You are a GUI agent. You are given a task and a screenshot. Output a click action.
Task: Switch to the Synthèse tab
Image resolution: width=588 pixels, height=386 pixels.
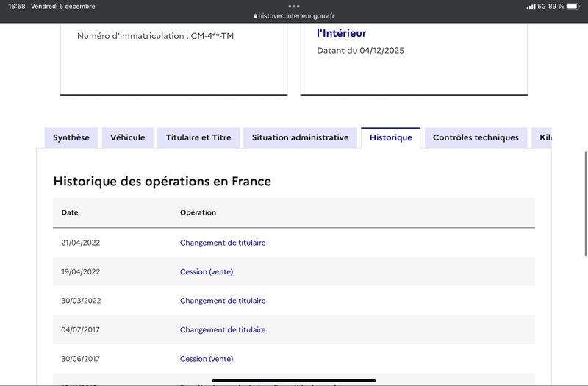(71, 137)
